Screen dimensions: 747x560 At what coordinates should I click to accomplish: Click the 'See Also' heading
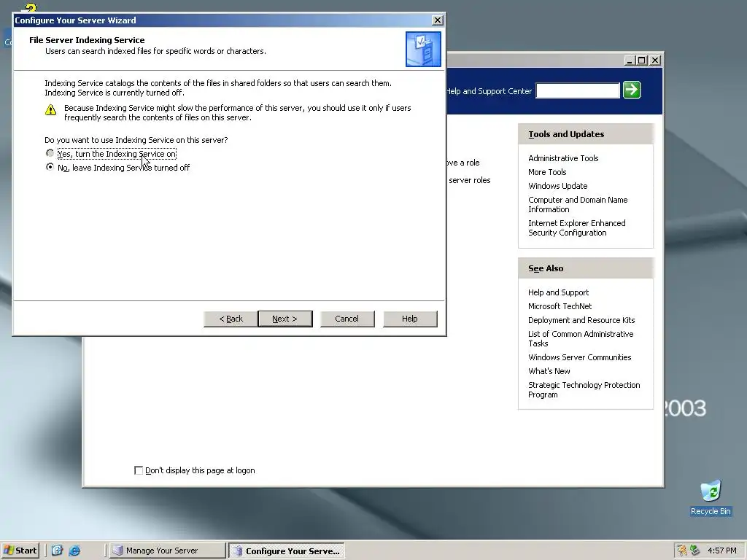[x=546, y=268]
